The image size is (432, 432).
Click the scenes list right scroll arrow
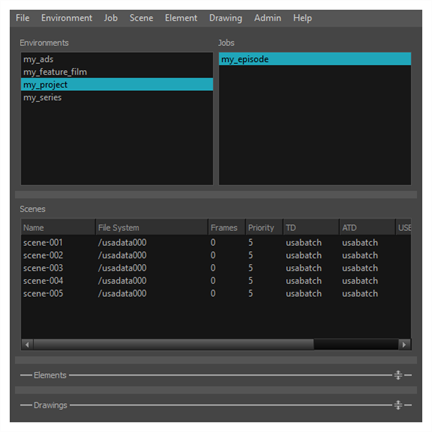(404, 344)
